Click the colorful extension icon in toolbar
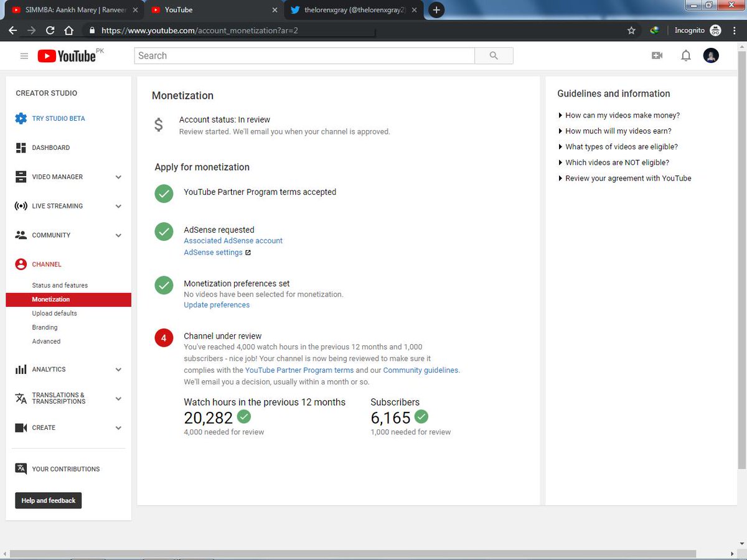This screenshot has height=560, width=747. pyautogui.click(x=654, y=30)
